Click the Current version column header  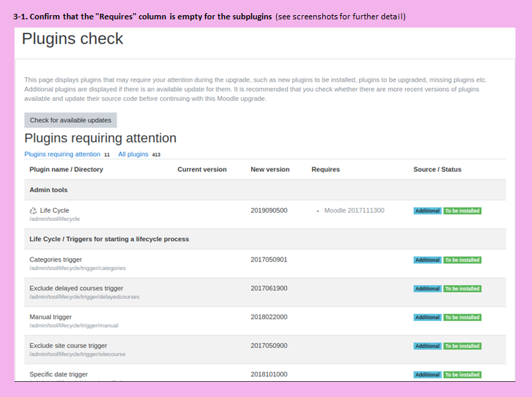[x=202, y=169]
